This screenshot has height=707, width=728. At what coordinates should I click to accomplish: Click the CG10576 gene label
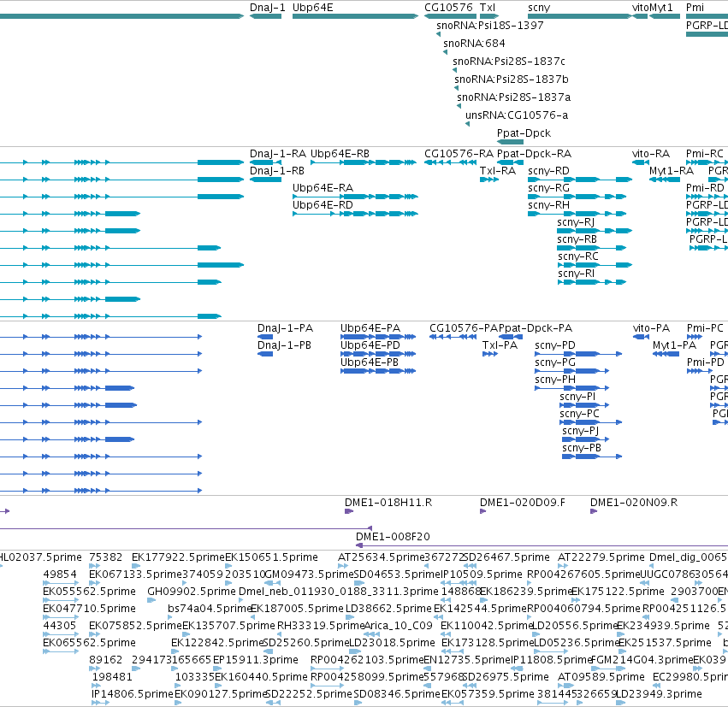pyautogui.click(x=448, y=8)
